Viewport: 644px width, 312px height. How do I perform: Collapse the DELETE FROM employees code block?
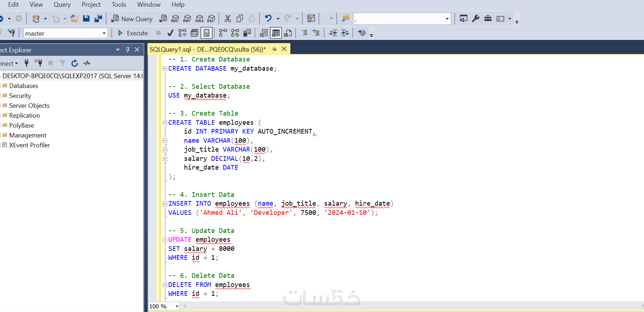165,285
